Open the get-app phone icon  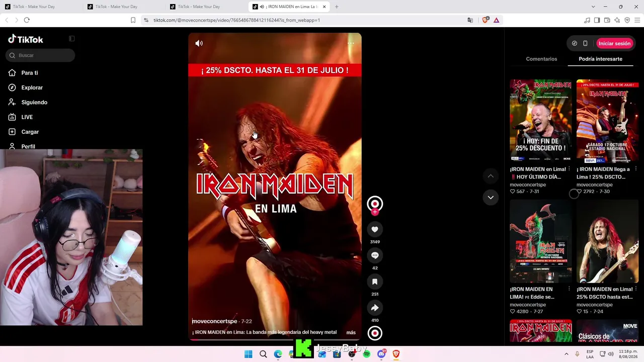(585, 44)
